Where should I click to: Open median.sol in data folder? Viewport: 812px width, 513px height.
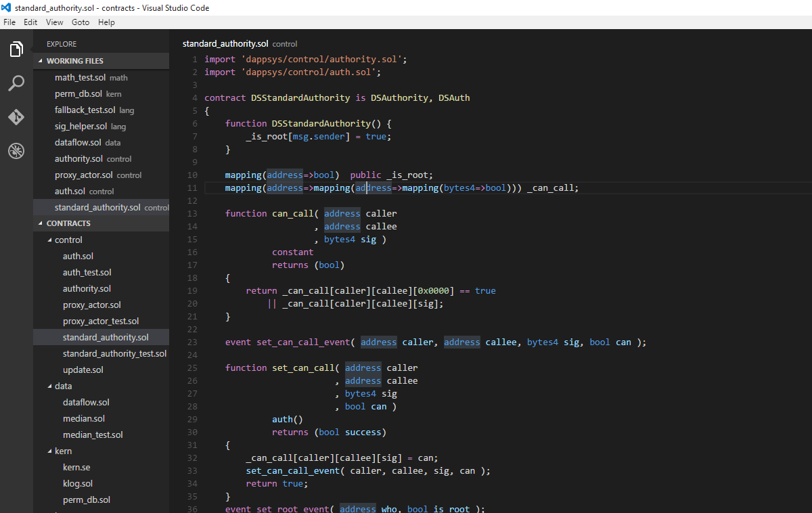(83, 418)
